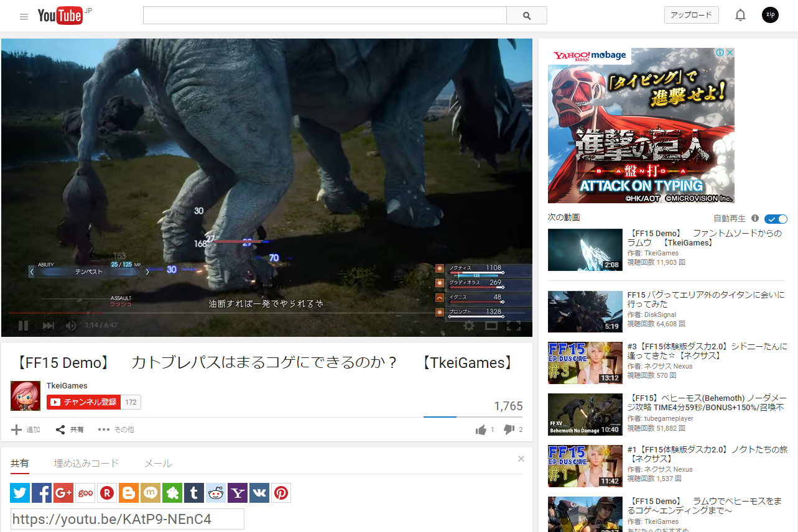Click the チャンネル登録 subscribe button
This screenshot has width=798, height=532.
(x=84, y=402)
